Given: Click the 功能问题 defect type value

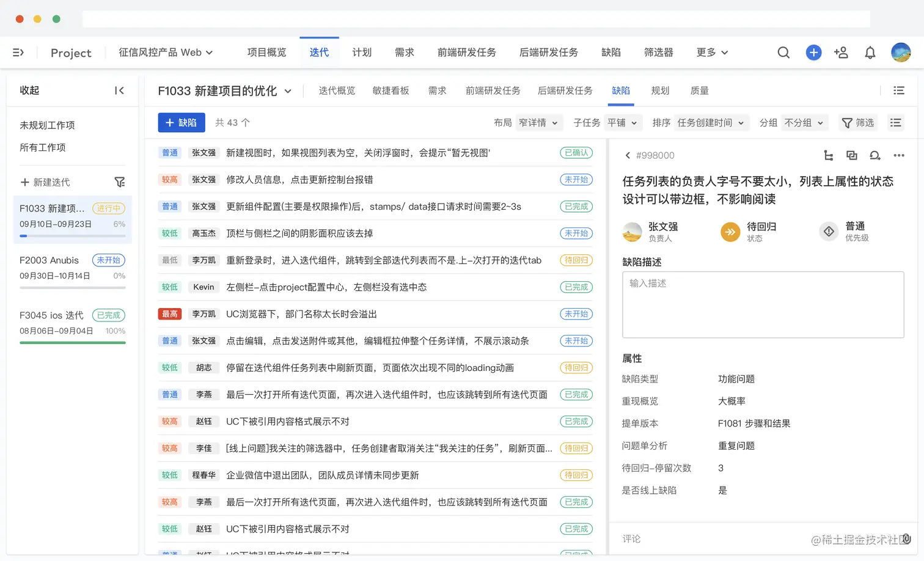Looking at the screenshot, I should tap(736, 379).
